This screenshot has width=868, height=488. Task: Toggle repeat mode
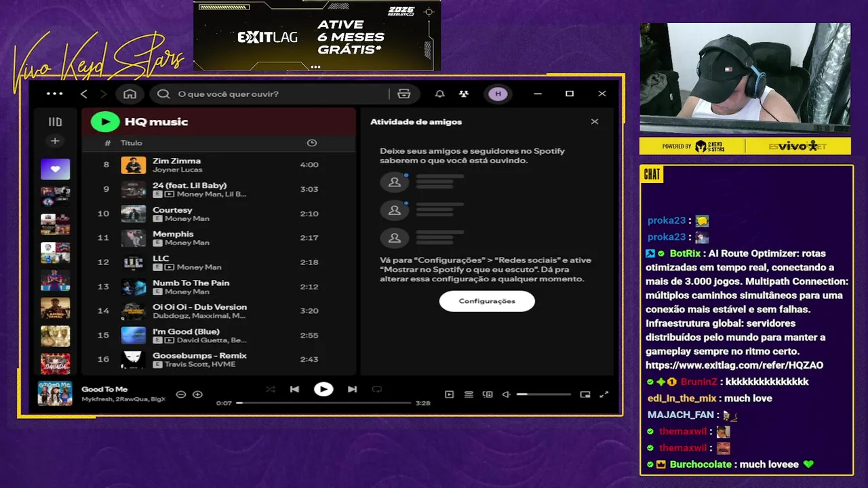tap(377, 389)
